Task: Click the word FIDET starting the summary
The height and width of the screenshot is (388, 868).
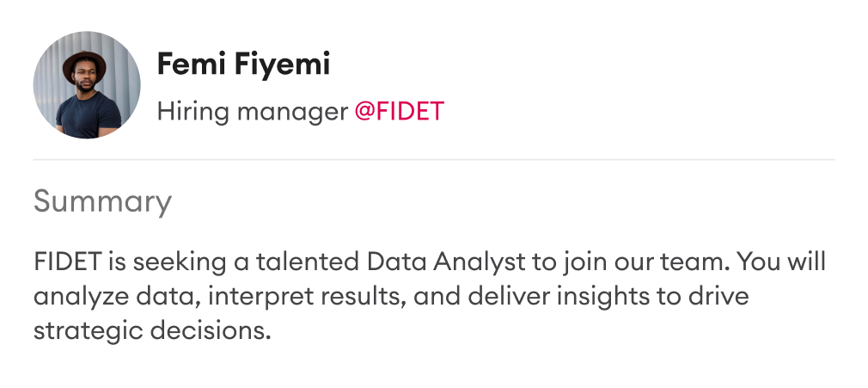Action: tap(68, 262)
